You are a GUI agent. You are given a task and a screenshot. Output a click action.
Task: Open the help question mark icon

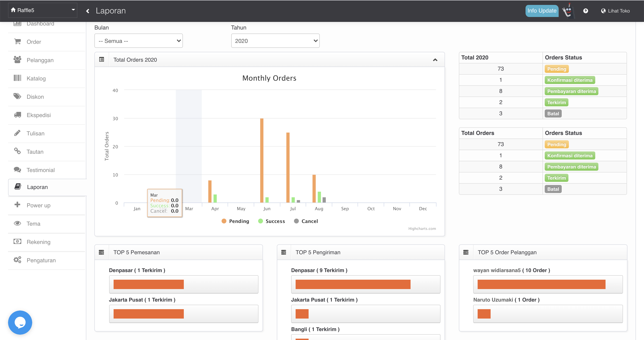pyautogui.click(x=585, y=11)
